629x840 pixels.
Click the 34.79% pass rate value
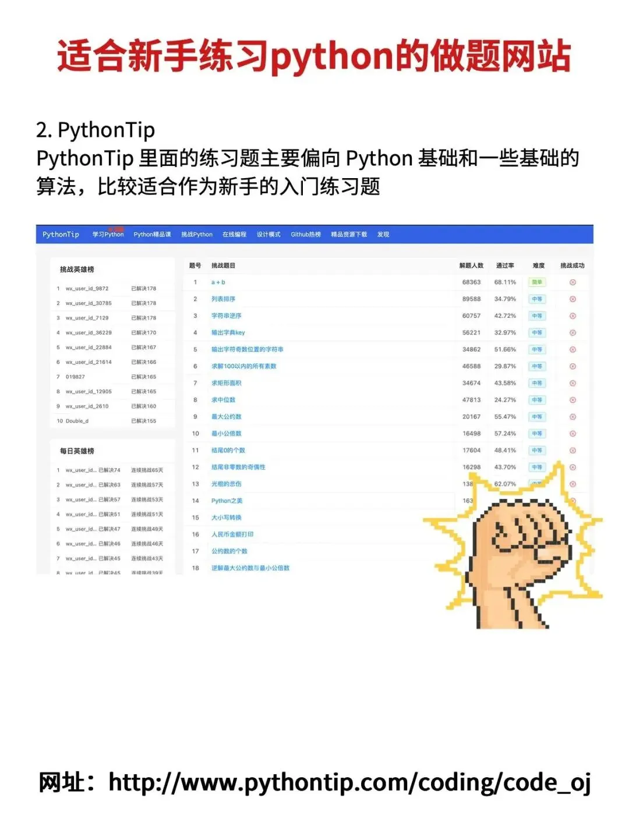[x=505, y=299]
